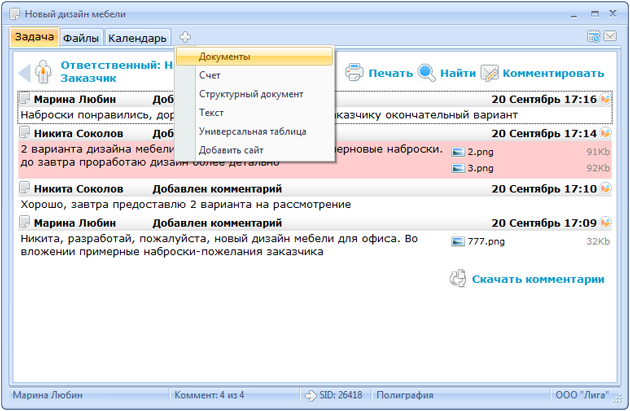Click the round icon next to 17:14
630x411 pixels.
(x=605, y=133)
